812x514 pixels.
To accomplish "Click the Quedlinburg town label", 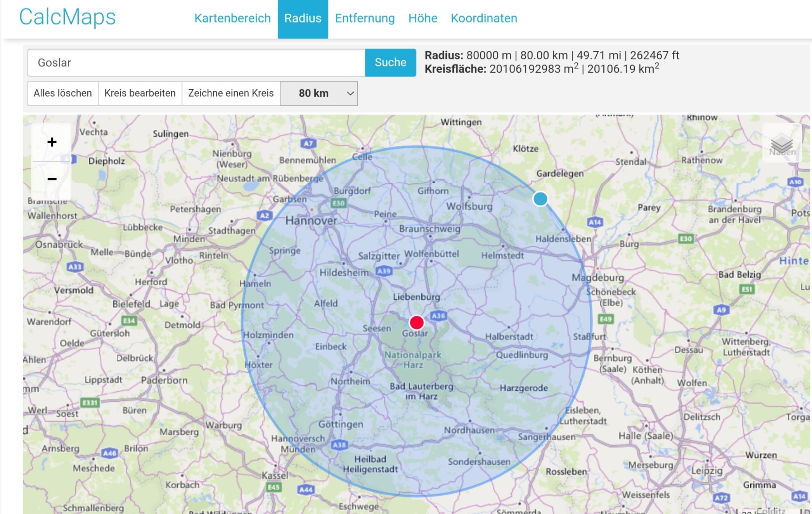I will point(522,355).
